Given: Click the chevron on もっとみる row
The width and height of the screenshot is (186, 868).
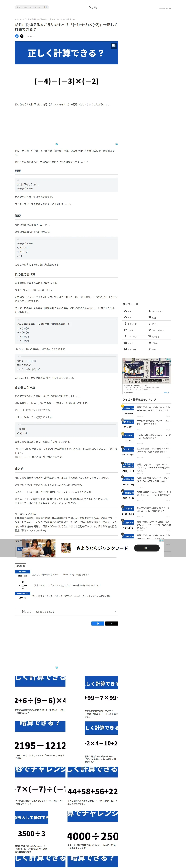Looking at the screenshot, I should (115, 612).
